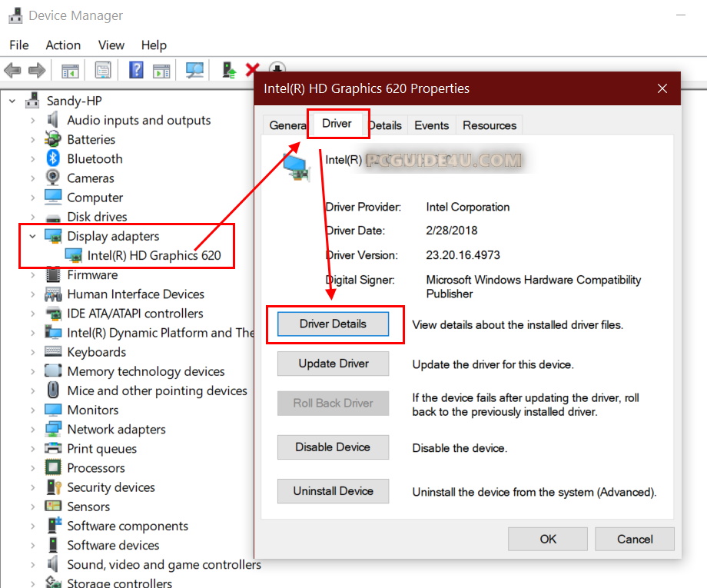Image resolution: width=707 pixels, height=588 pixels.
Task: Click the red X uninstall device icon
Action: click(x=252, y=71)
